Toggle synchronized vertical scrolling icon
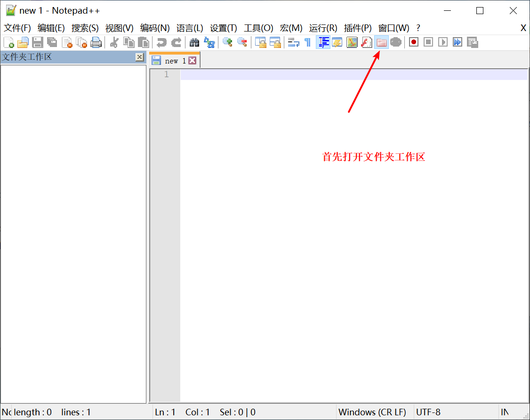Viewport: 530px width, 420px height. (x=261, y=42)
